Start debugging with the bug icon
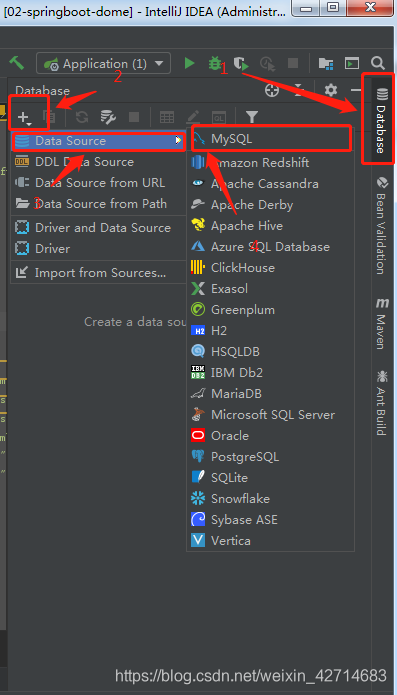397x695 pixels. coord(215,63)
